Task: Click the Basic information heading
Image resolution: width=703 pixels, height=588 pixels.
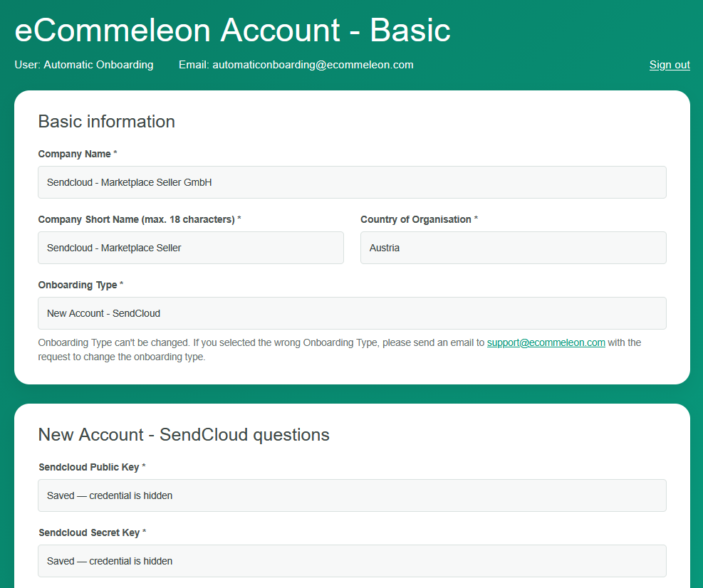Action: [106, 122]
